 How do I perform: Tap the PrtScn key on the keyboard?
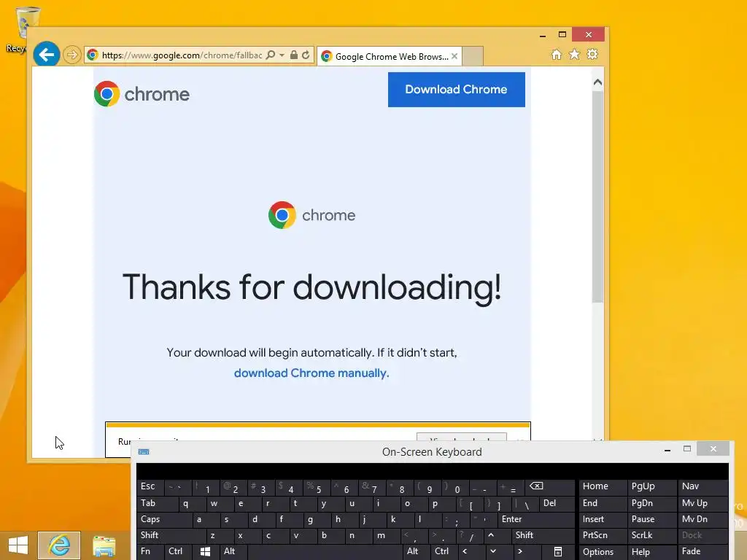pos(602,535)
